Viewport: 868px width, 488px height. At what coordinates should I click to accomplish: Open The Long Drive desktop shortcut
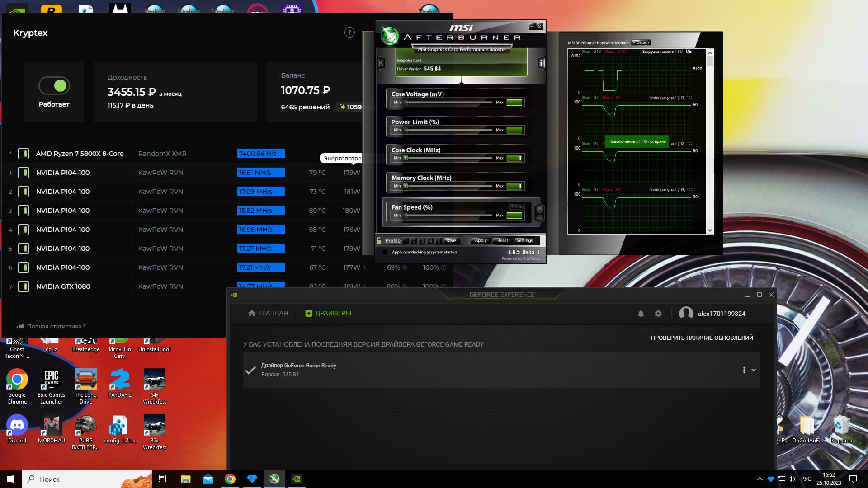86,386
